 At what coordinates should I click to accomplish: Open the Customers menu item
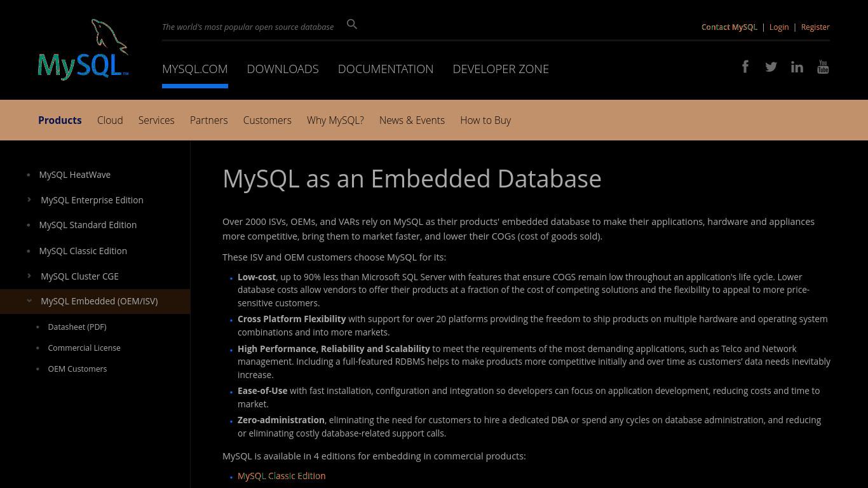point(267,120)
